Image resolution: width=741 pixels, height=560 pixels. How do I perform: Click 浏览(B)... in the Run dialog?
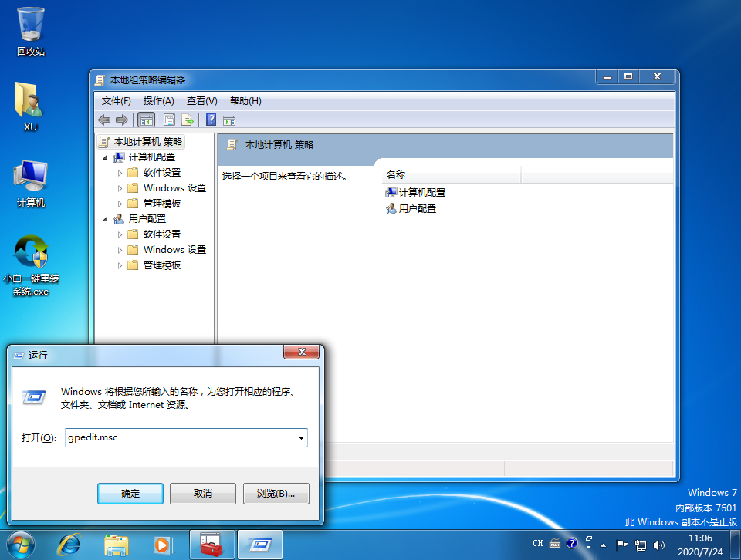tap(276, 494)
